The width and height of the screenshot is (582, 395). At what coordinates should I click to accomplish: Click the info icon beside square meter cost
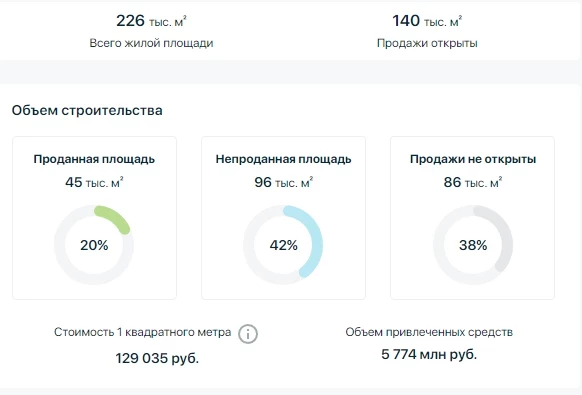pyautogui.click(x=248, y=333)
